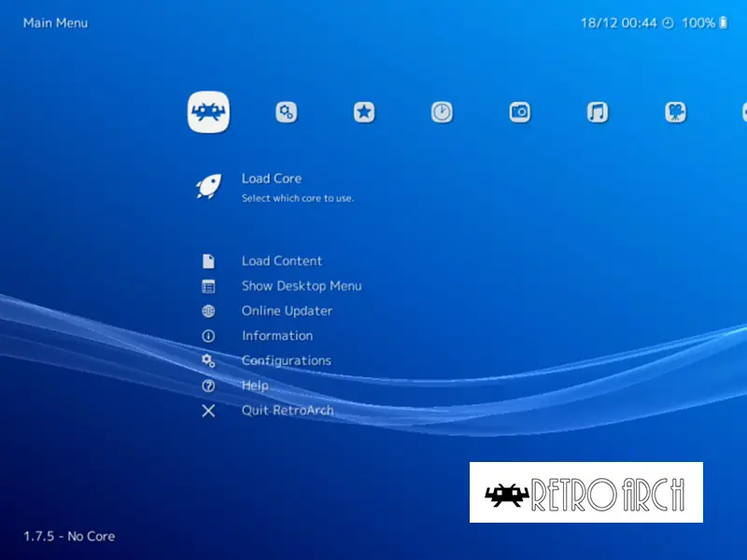
Task: Click the globe icon beside Online Updater
Action: pyautogui.click(x=208, y=311)
